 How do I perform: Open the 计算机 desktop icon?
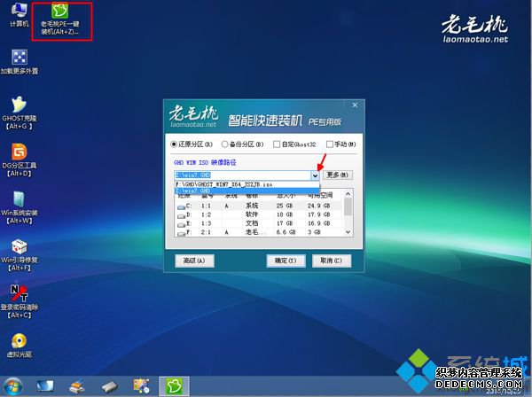[18, 15]
